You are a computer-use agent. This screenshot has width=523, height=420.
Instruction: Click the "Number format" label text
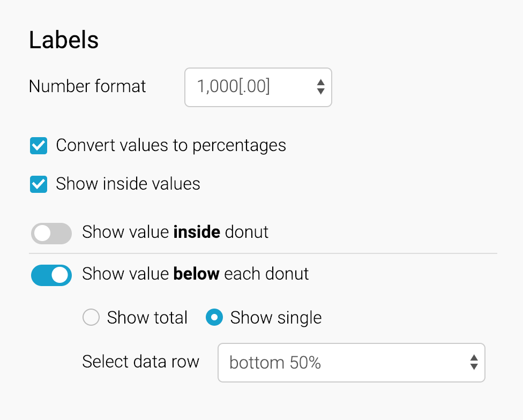[x=87, y=86]
